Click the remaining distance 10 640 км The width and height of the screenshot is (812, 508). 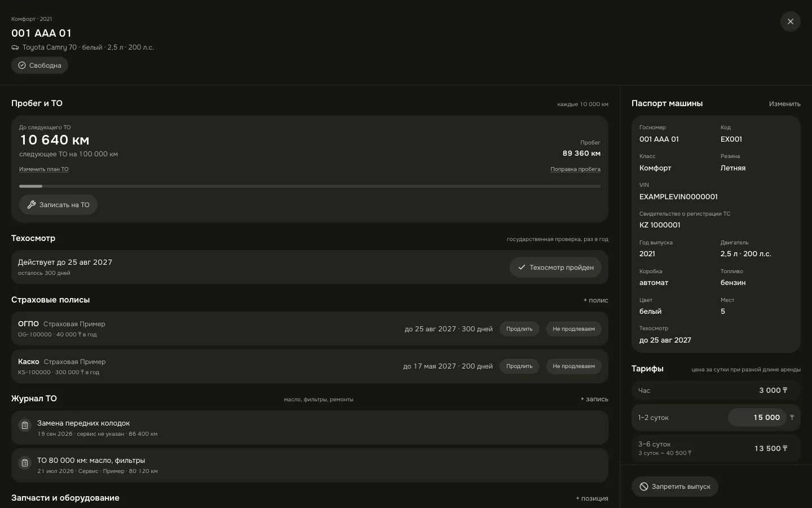(x=55, y=140)
